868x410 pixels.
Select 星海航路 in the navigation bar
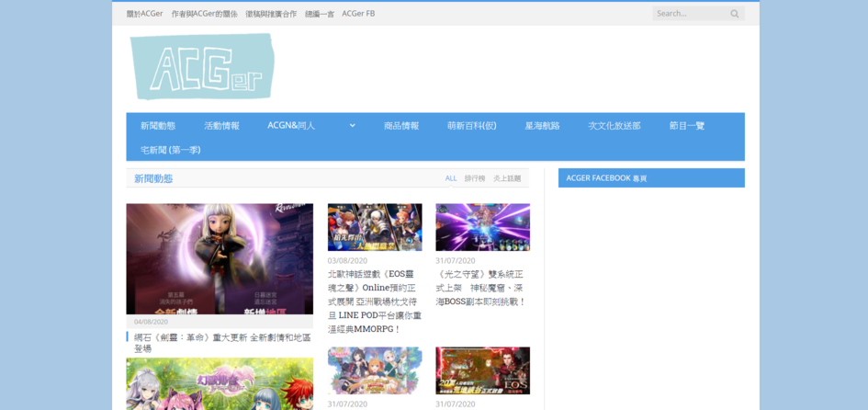[542, 126]
